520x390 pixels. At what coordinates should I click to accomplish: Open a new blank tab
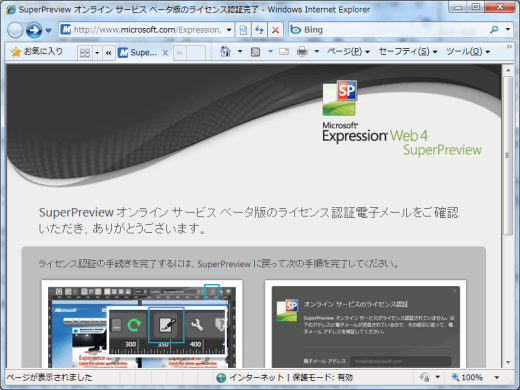196,53
